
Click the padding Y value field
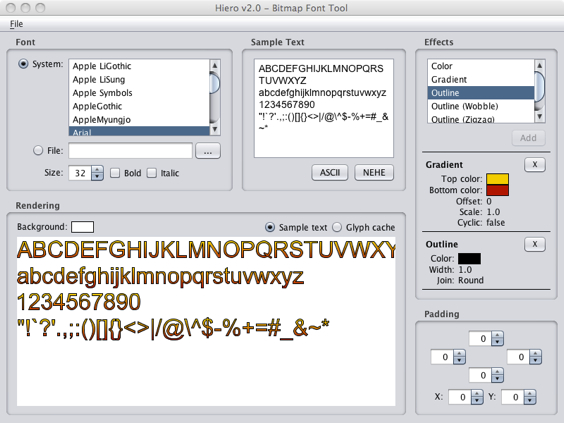coord(513,397)
